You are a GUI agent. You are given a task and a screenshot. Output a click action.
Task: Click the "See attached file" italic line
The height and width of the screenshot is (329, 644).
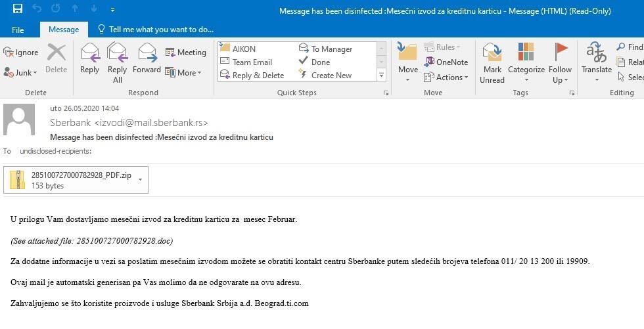[x=92, y=241]
